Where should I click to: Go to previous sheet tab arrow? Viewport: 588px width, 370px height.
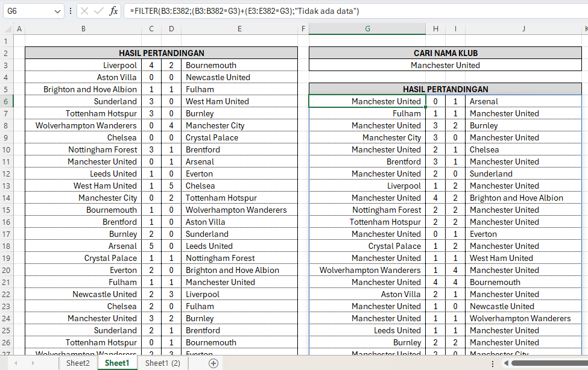[16, 363]
